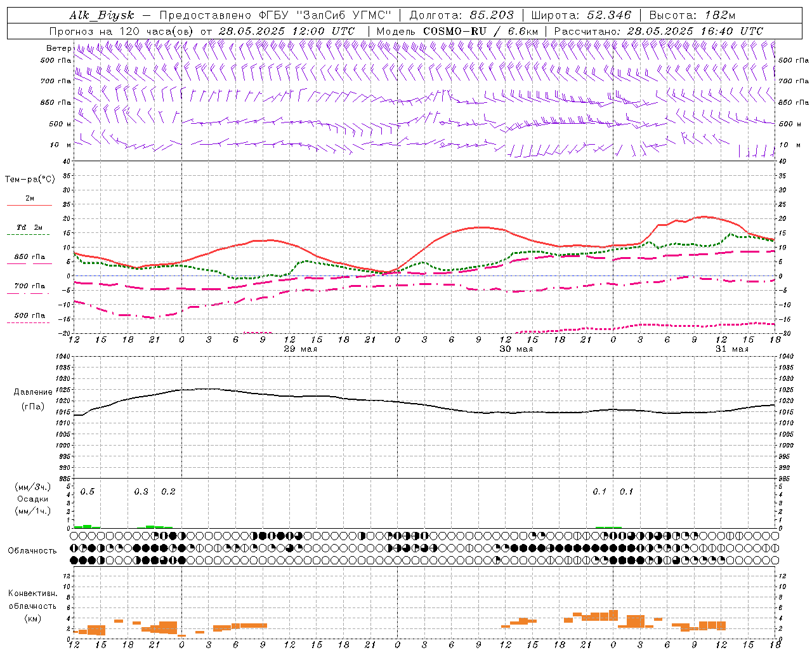
Task: Click the Рассчитано: 28.05.2025 16:40 UTC timestamp
Action: point(658,30)
